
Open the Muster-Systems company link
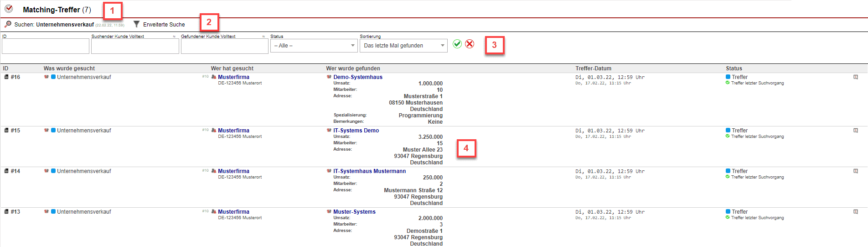pyautogui.click(x=354, y=212)
